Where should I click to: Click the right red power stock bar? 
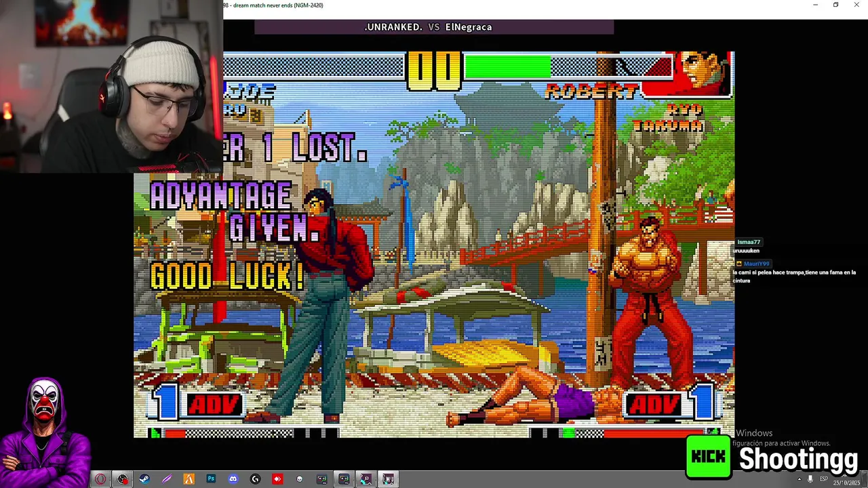(x=654, y=433)
